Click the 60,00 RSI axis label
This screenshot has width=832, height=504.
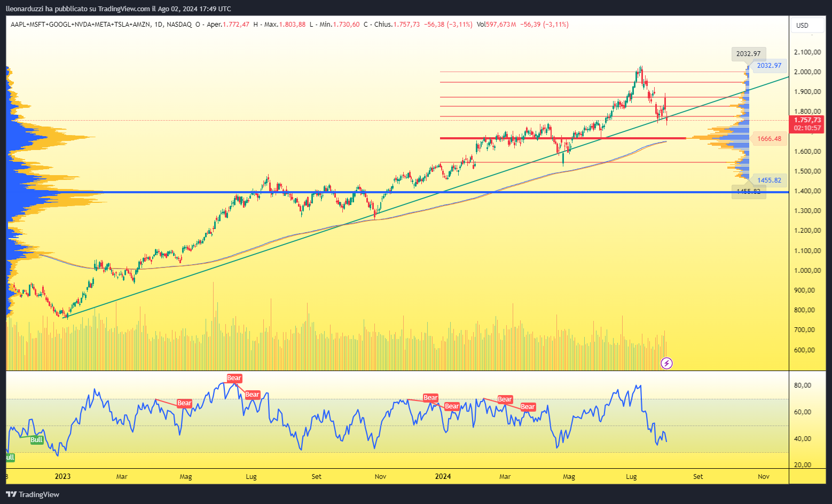tap(803, 412)
